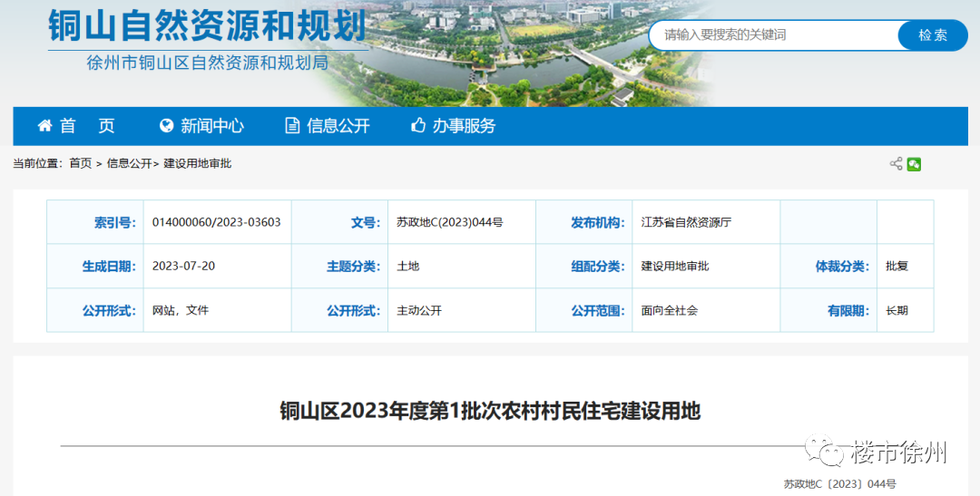Click the 当前位置 breadcrumb label
This screenshot has width=980, height=496.
pyautogui.click(x=38, y=163)
